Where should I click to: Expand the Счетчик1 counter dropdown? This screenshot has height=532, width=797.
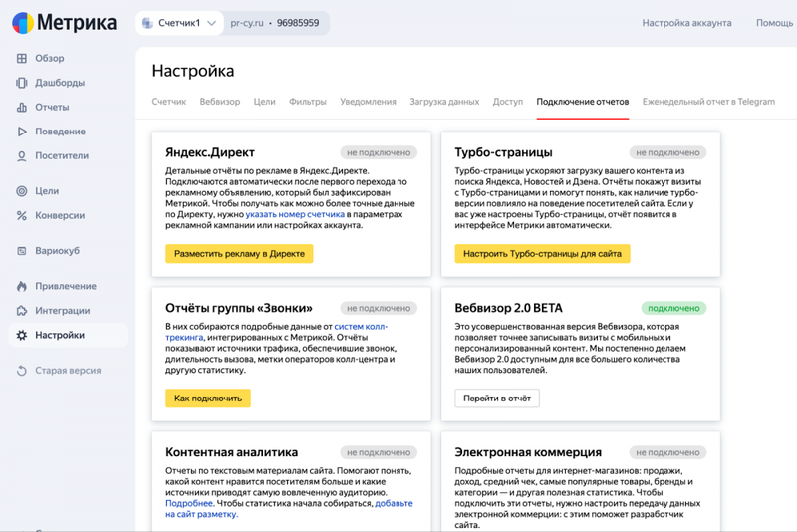click(179, 23)
